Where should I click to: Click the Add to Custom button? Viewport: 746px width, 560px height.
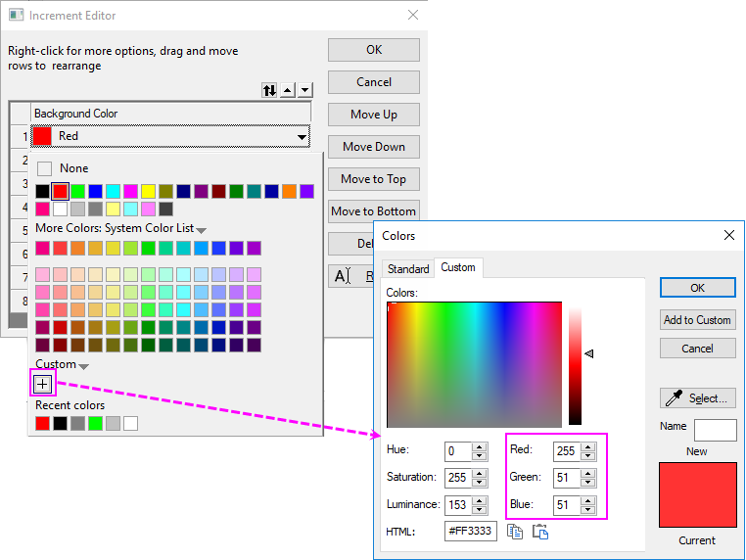pyautogui.click(x=697, y=319)
